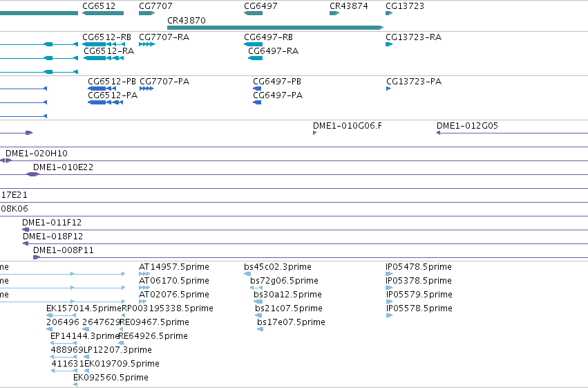Click the AT02076.5prime EST

click(142, 302)
